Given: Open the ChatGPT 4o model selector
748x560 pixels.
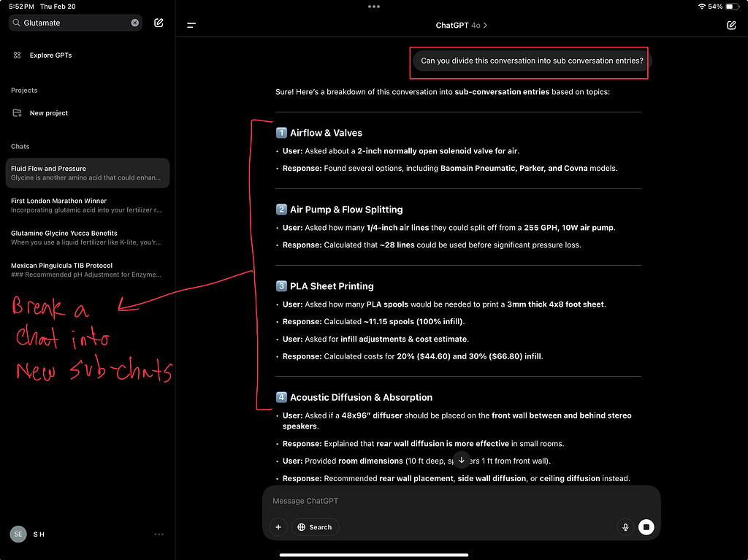Looking at the screenshot, I should tap(461, 25).
